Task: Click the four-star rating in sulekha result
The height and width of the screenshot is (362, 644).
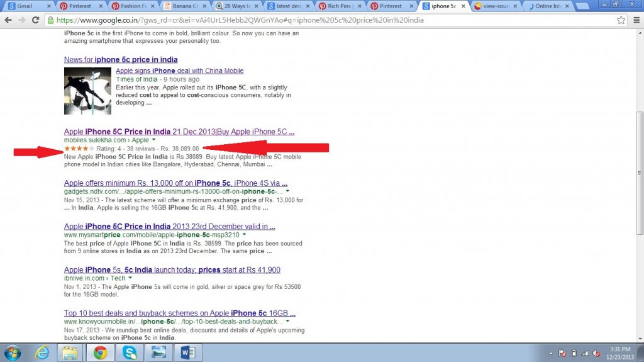Action: (79, 149)
